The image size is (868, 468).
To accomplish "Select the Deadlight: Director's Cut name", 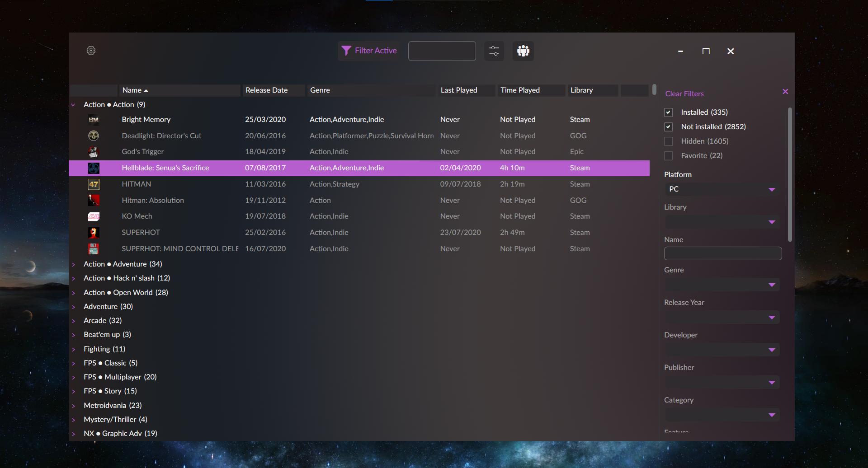I will pos(161,136).
